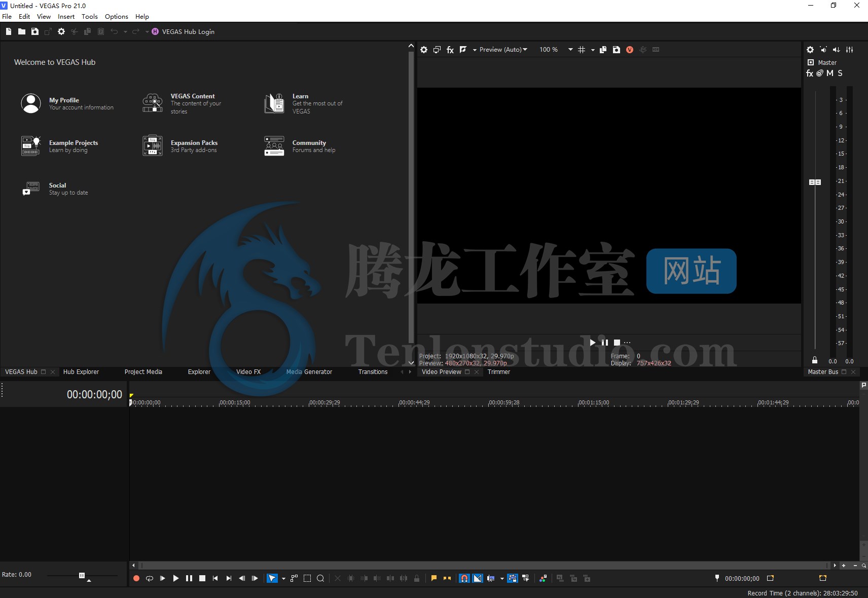This screenshot has height=598, width=868.
Task: Open the 100 % zoom dropdown
Action: [556, 50]
